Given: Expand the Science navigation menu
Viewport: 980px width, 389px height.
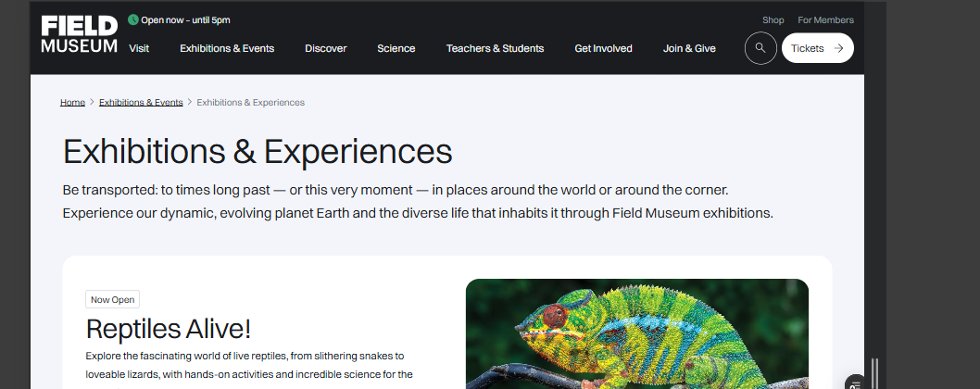Looking at the screenshot, I should coord(396,48).
